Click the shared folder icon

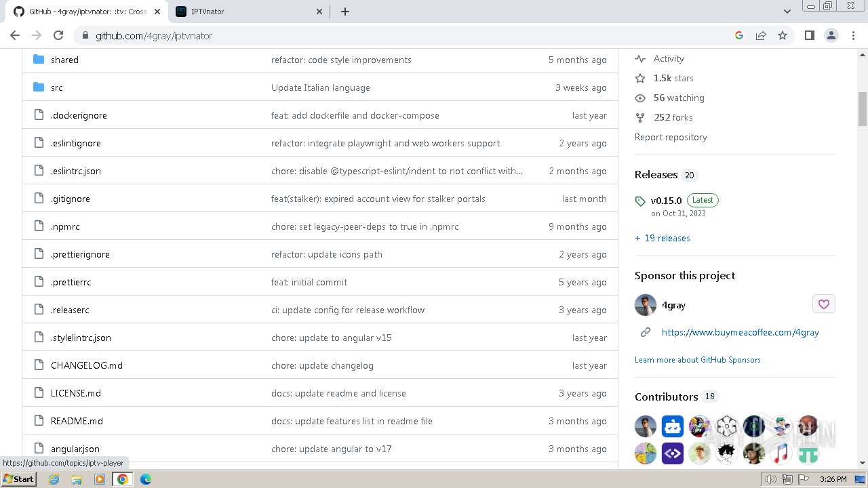tap(39, 60)
